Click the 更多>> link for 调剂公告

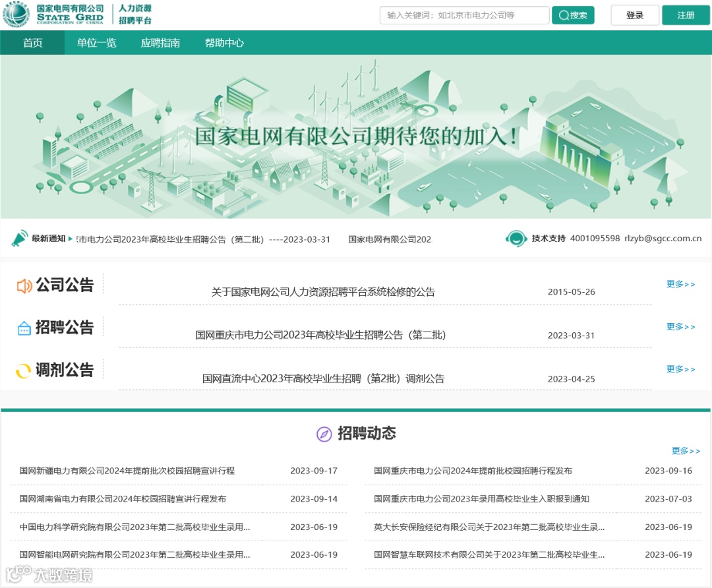click(680, 369)
